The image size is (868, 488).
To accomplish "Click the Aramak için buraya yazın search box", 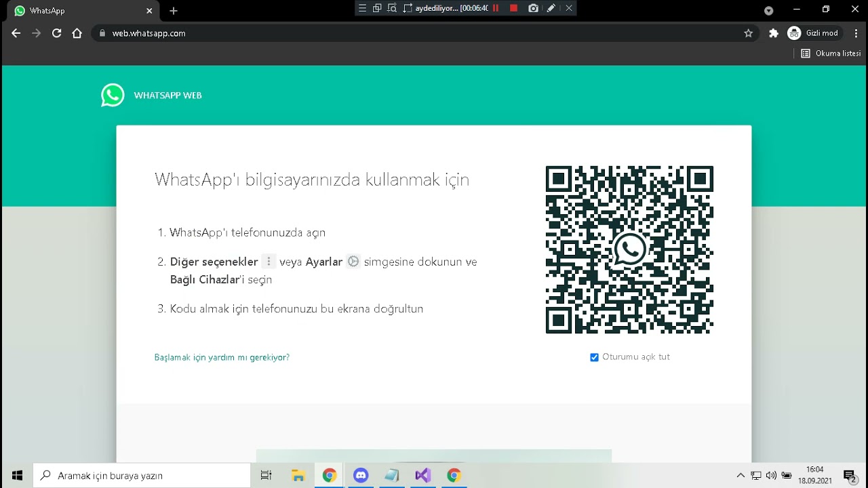I will coord(142,475).
